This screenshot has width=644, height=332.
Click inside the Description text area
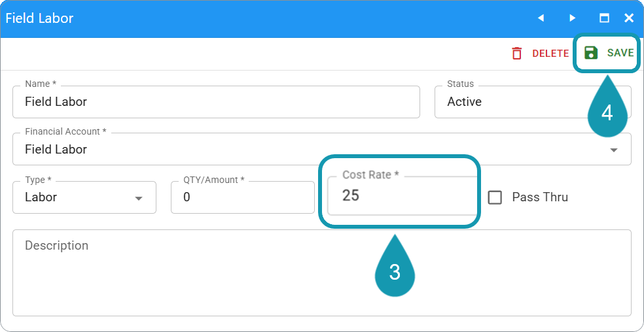[321, 273]
